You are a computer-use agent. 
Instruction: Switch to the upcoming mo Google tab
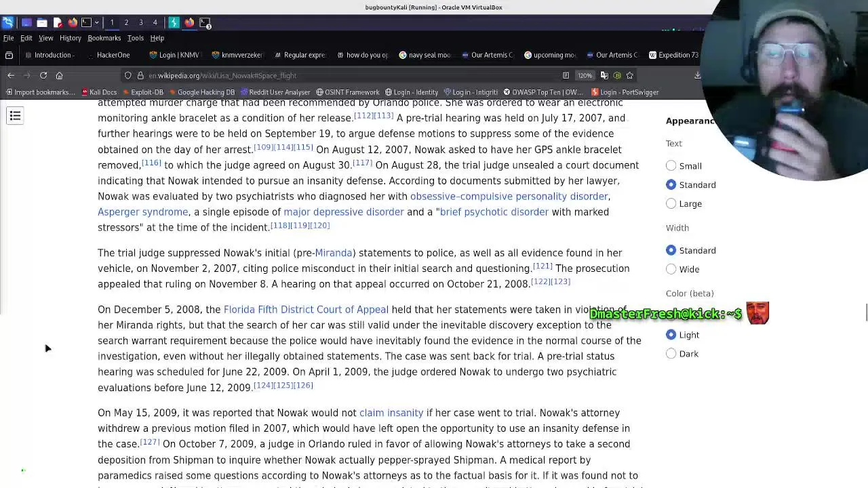549,55
